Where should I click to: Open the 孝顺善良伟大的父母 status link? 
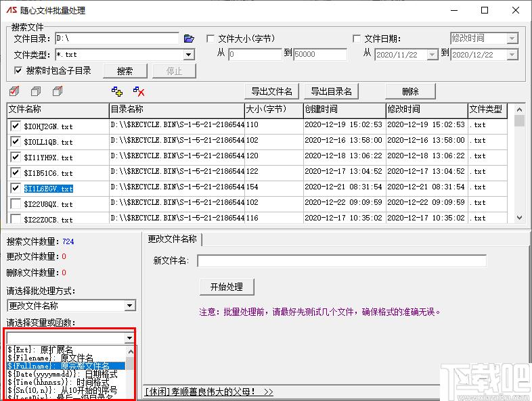click(x=209, y=392)
